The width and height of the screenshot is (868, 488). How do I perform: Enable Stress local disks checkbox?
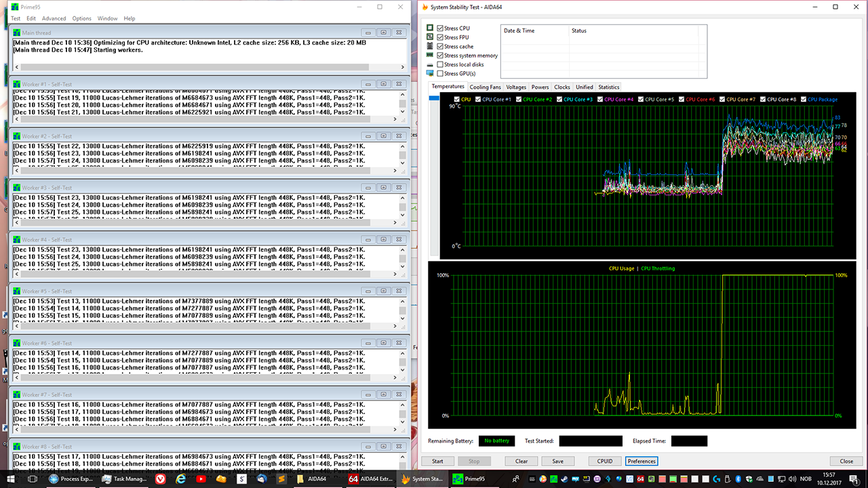coord(441,64)
